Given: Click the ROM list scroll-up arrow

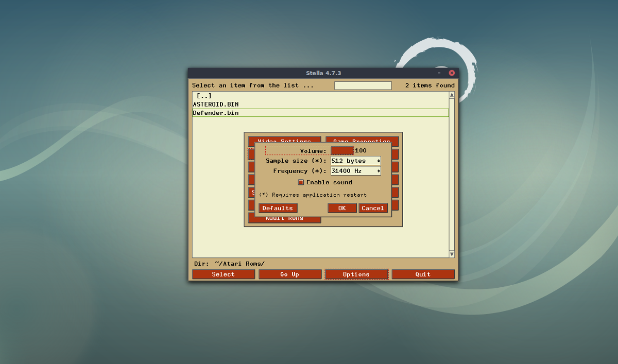Looking at the screenshot, I should [x=452, y=95].
